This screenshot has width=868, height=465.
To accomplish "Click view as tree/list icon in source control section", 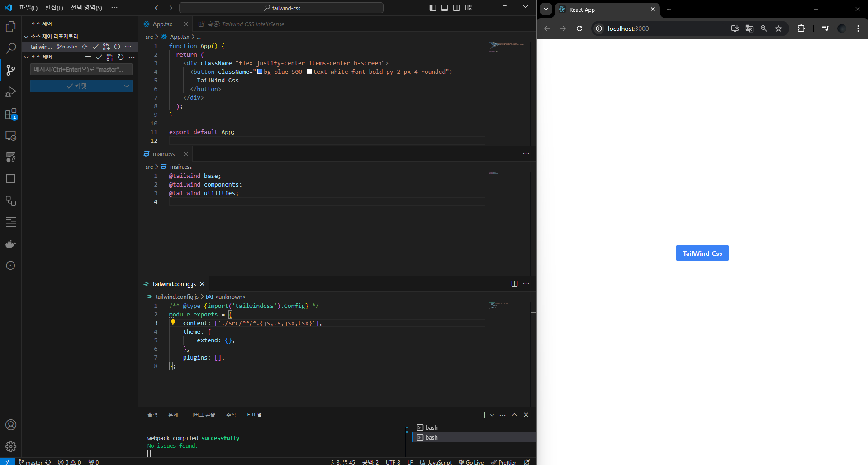I will coord(88,57).
